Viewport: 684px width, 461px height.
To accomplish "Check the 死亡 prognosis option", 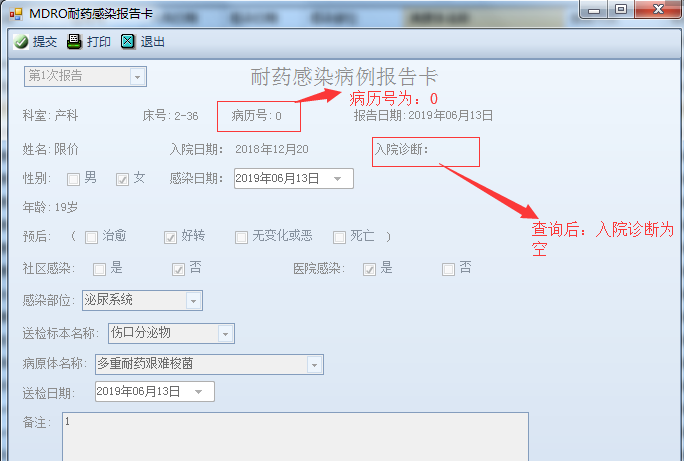I will click(x=339, y=237).
